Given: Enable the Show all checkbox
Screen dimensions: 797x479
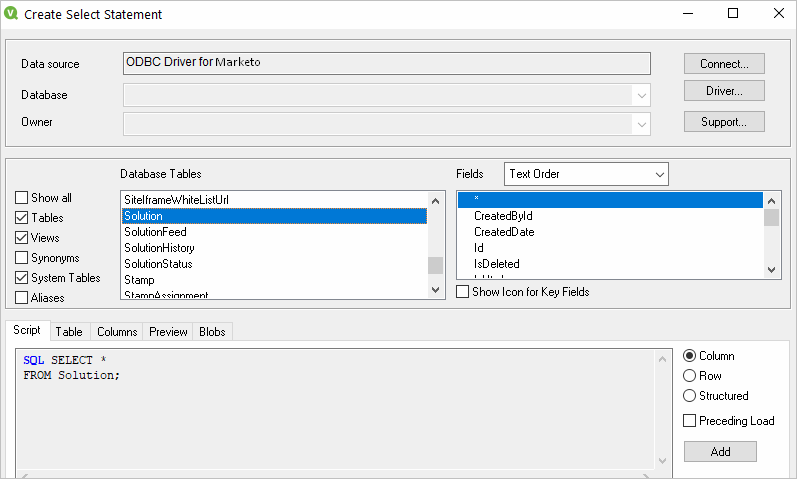Looking at the screenshot, I should click(22, 198).
